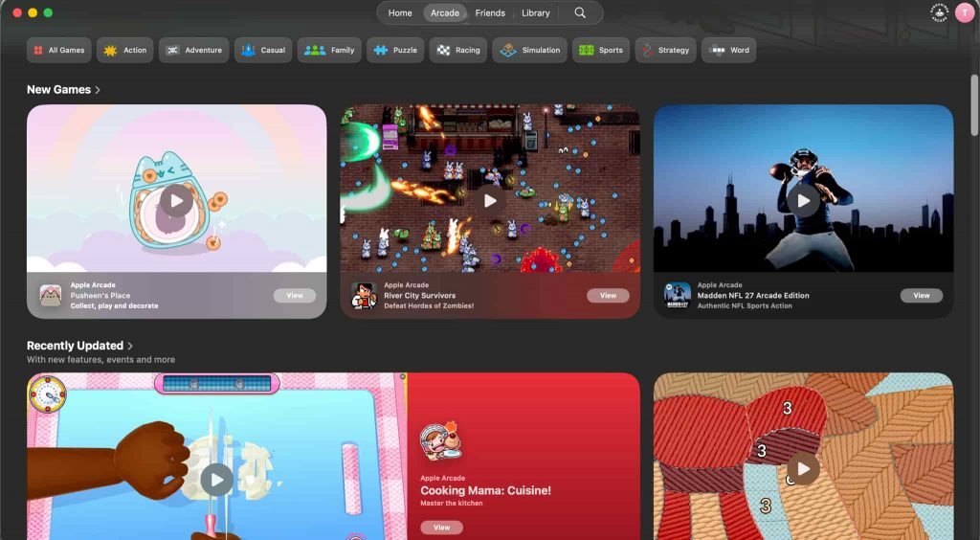
Task: Open the River City Survivors app icon
Action: (365, 295)
